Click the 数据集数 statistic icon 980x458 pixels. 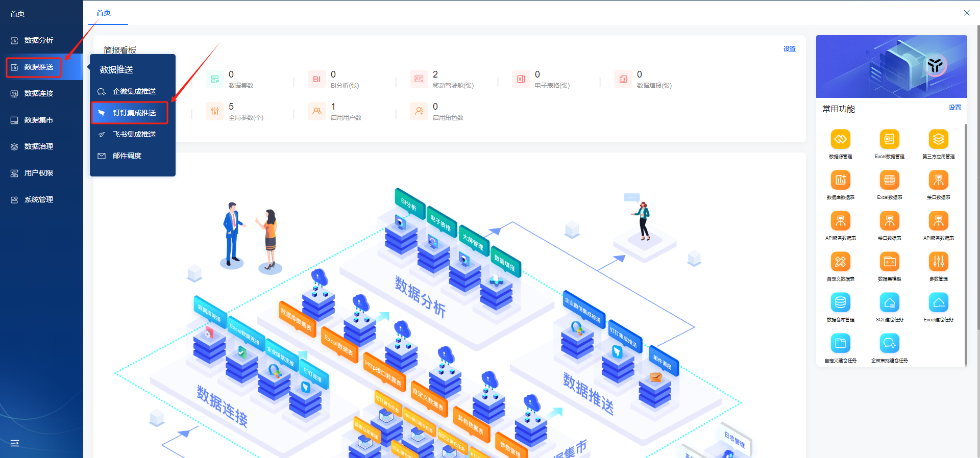click(x=215, y=79)
